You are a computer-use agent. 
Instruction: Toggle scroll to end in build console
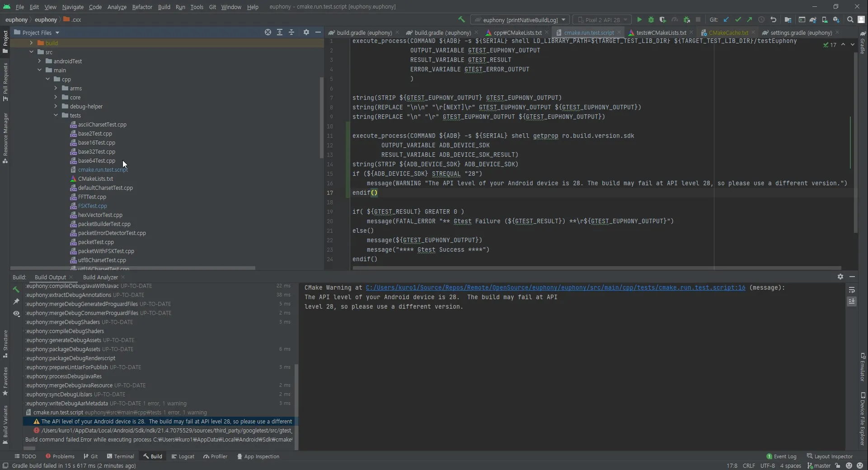(x=852, y=301)
